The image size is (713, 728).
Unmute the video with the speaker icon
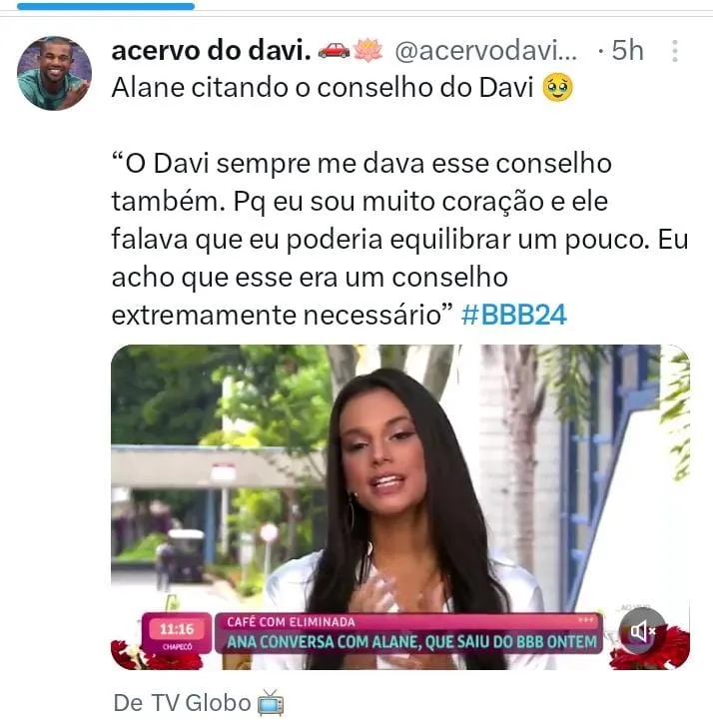click(642, 630)
